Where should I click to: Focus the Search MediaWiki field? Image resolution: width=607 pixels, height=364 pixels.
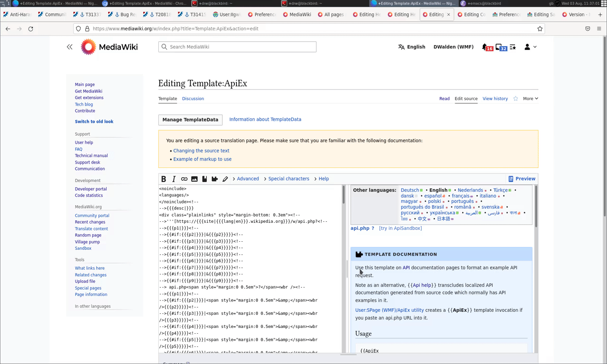click(x=237, y=47)
